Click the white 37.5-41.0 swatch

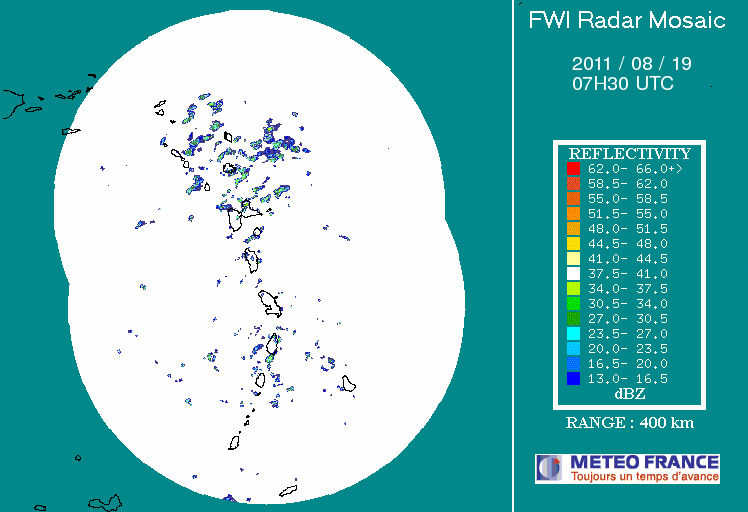[x=573, y=273]
